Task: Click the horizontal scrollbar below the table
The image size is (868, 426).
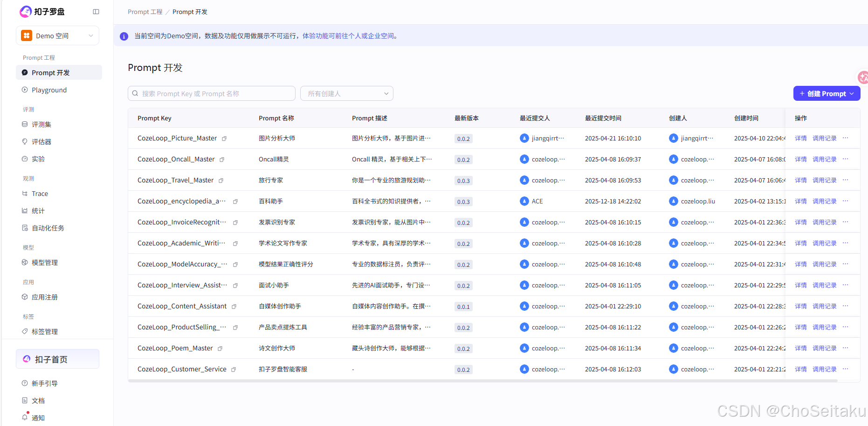Action: click(482, 381)
